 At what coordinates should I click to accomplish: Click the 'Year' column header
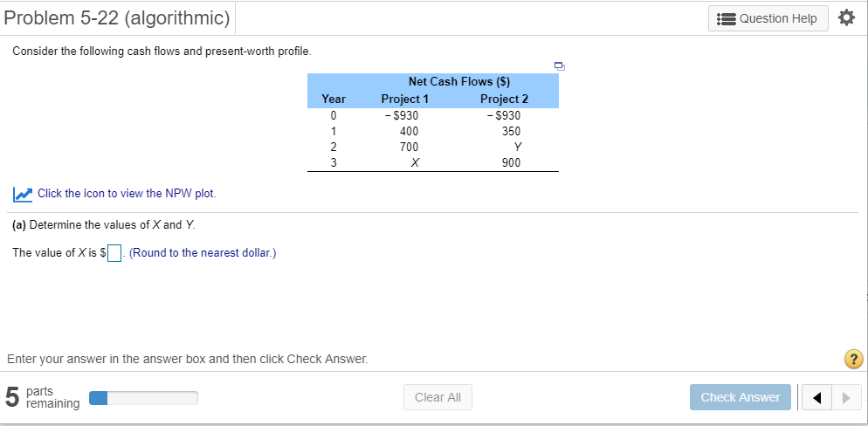pos(334,99)
